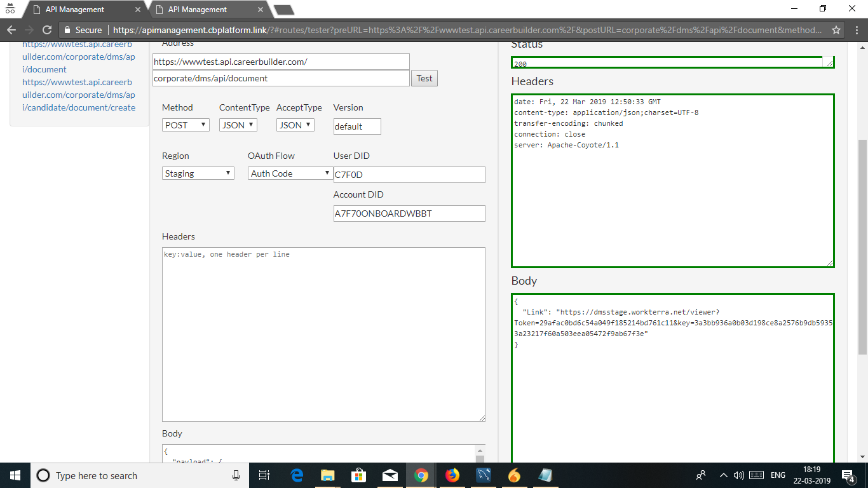Open Task View from the taskbar
This screenshot has width=868, height=488.
point(265,475)
